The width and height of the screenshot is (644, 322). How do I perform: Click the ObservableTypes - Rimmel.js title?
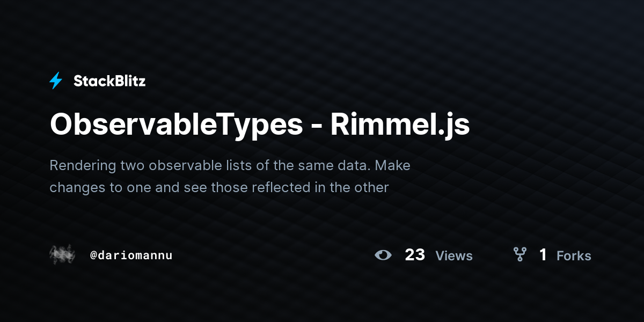click(260, 125)
